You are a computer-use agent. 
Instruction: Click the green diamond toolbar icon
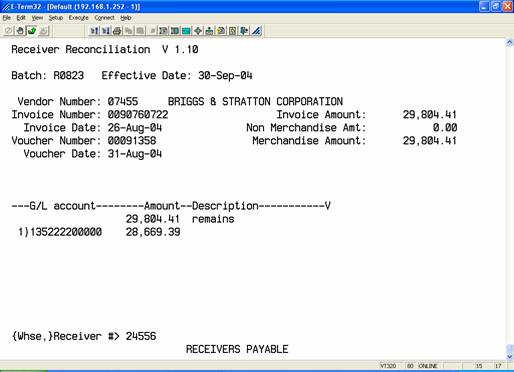pyautogui.click(x=198, y=31)
